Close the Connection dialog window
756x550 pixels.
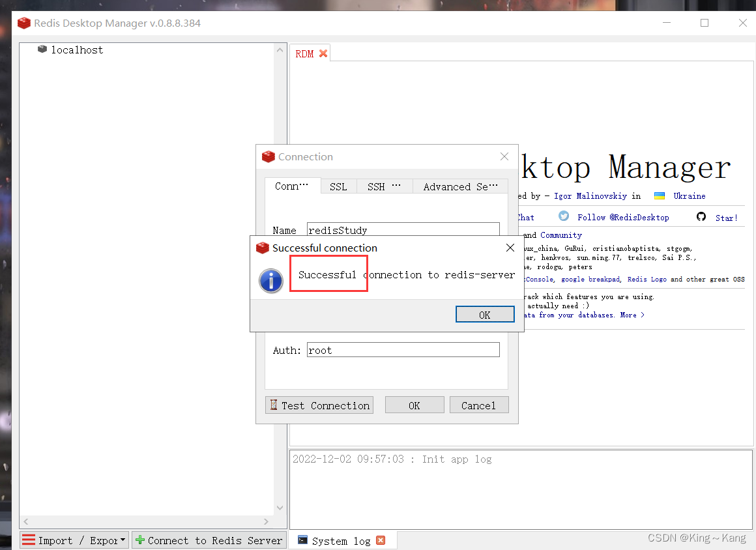click(504, 156)
